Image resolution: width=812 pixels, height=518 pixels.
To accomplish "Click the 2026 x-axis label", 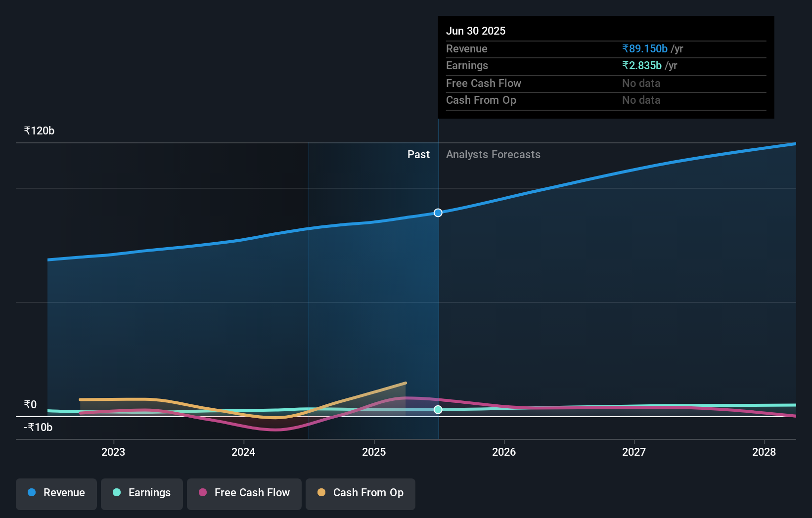I will click(x=504, y=452).
